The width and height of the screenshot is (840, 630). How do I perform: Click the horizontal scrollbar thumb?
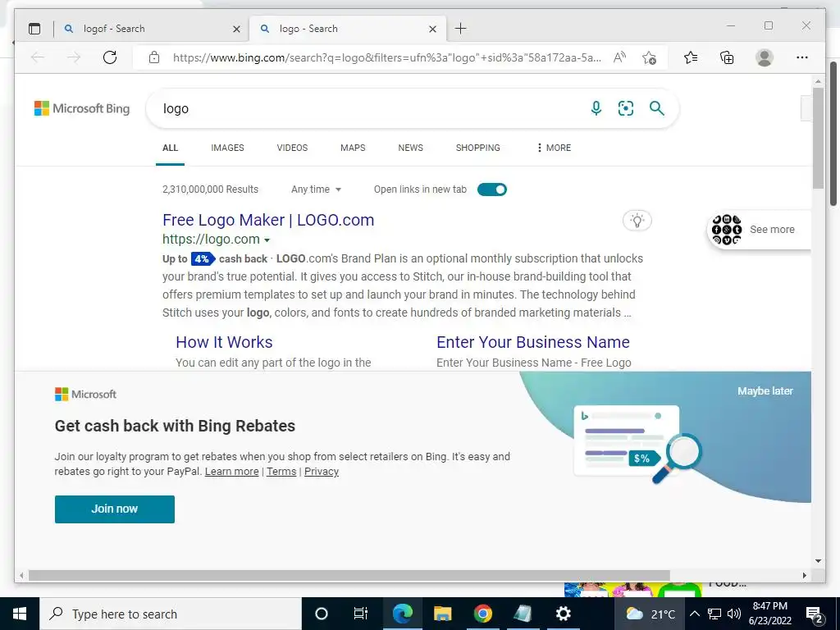coord(349,575)
